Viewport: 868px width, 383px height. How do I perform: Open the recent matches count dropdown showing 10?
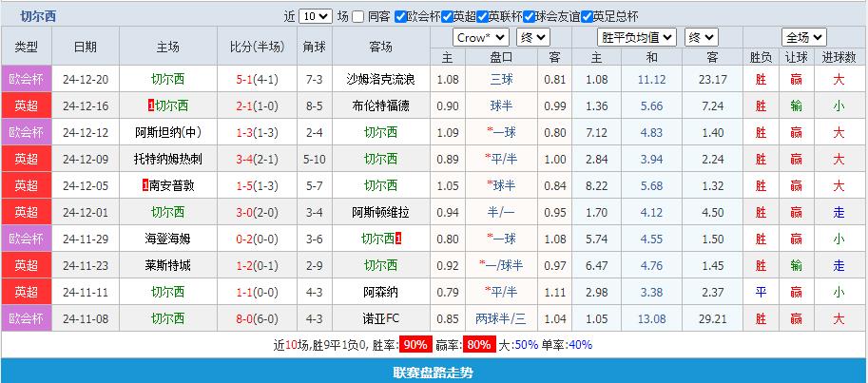point(316,16)
